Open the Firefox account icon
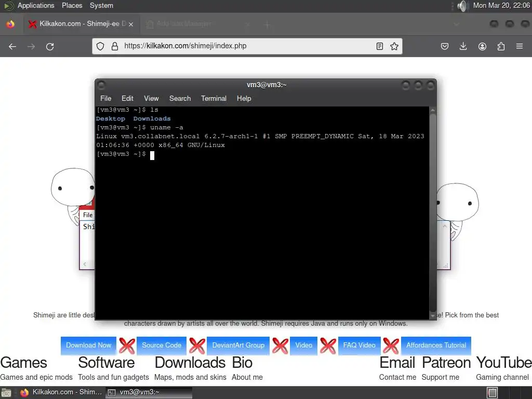532x399 pixels. 482,46
